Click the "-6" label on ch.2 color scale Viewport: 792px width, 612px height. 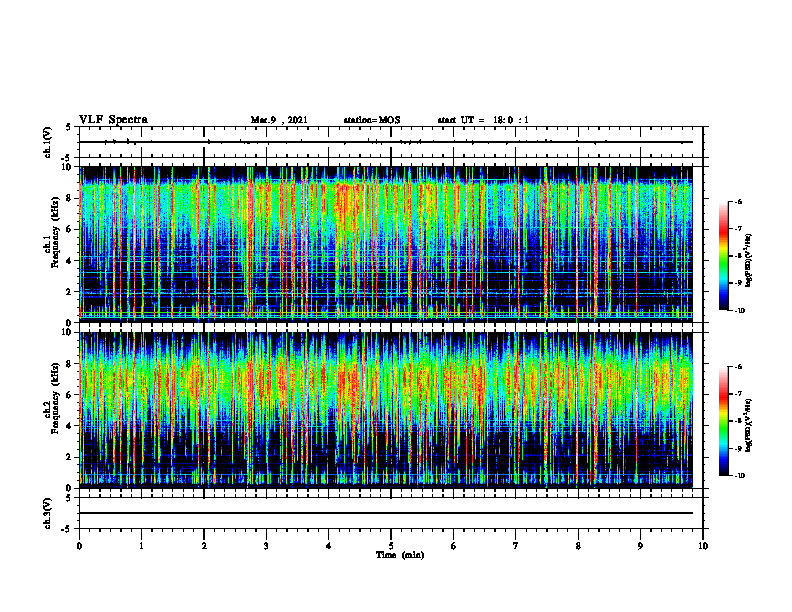coord(738,367)
